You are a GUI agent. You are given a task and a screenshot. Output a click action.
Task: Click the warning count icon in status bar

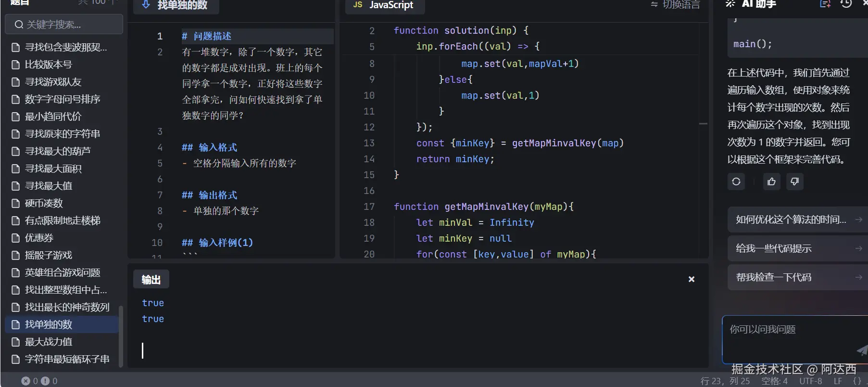pos(45,381)
